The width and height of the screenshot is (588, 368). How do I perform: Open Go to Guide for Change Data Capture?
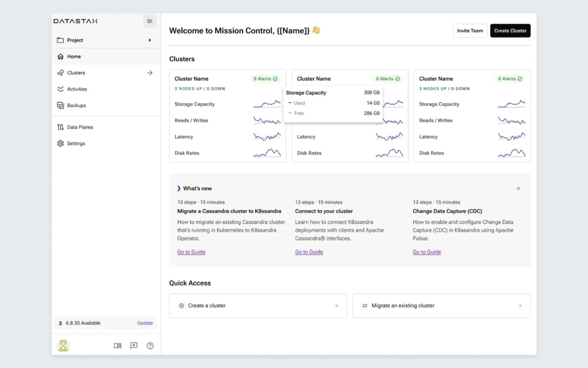(427, 252)
